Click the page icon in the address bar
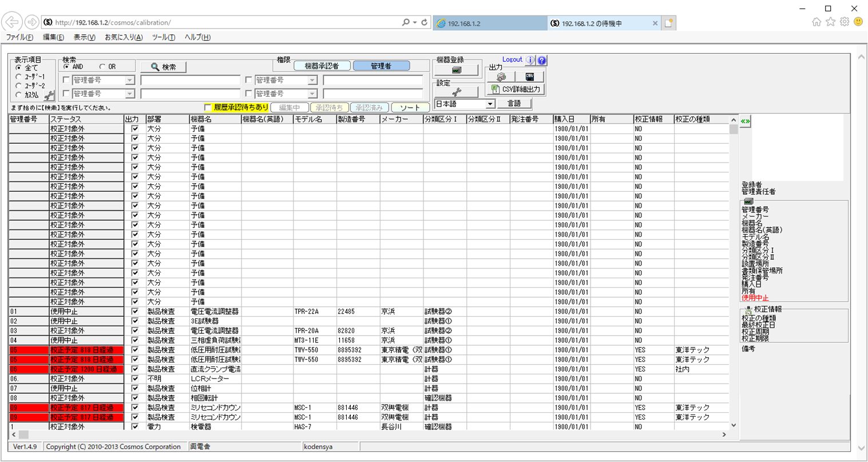Screen dimensions: 868x462 pos(48,22)
